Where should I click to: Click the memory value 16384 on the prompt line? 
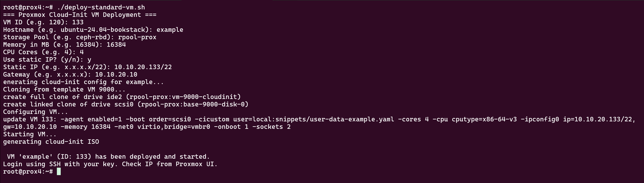point(116,45)
